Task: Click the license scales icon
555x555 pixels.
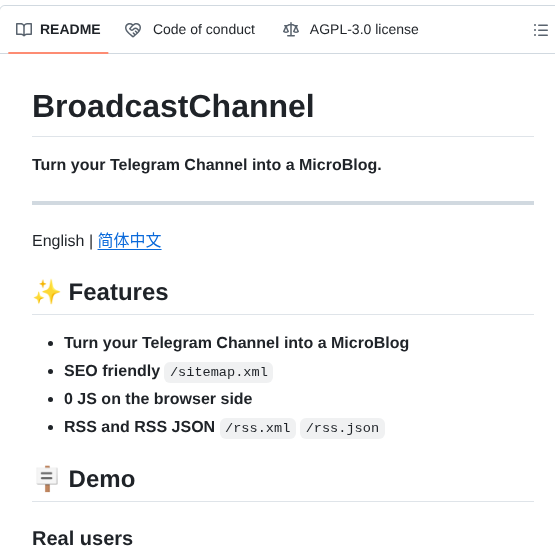Action: 291,30
